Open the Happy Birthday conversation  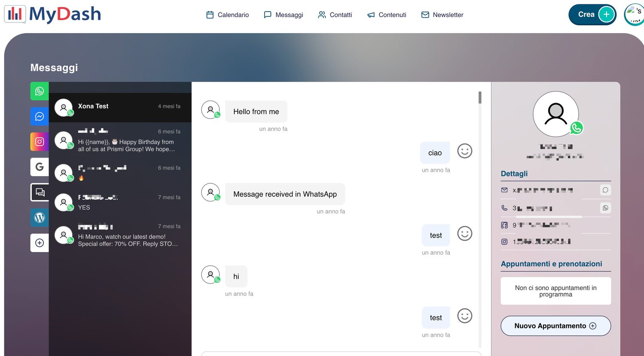click(120, 140)
